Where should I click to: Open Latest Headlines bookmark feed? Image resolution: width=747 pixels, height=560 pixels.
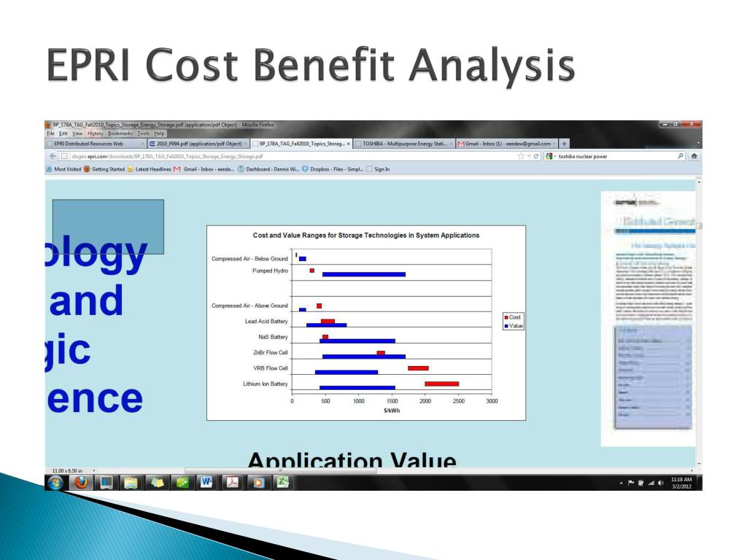(x=149, y=169)
